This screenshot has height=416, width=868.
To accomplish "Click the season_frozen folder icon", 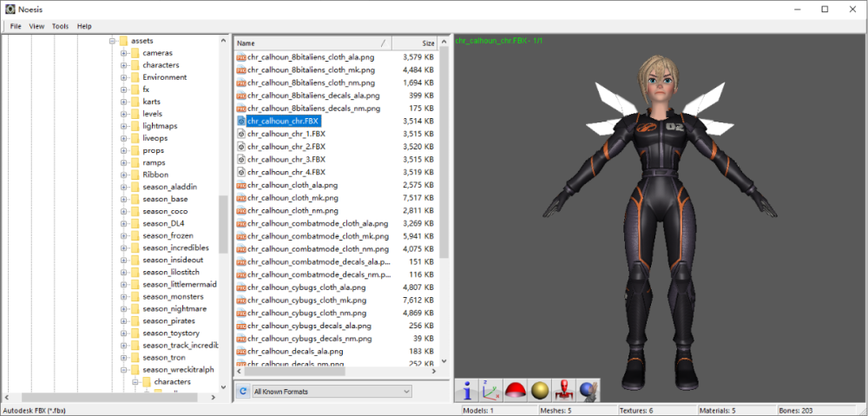I will pos(135,235).
